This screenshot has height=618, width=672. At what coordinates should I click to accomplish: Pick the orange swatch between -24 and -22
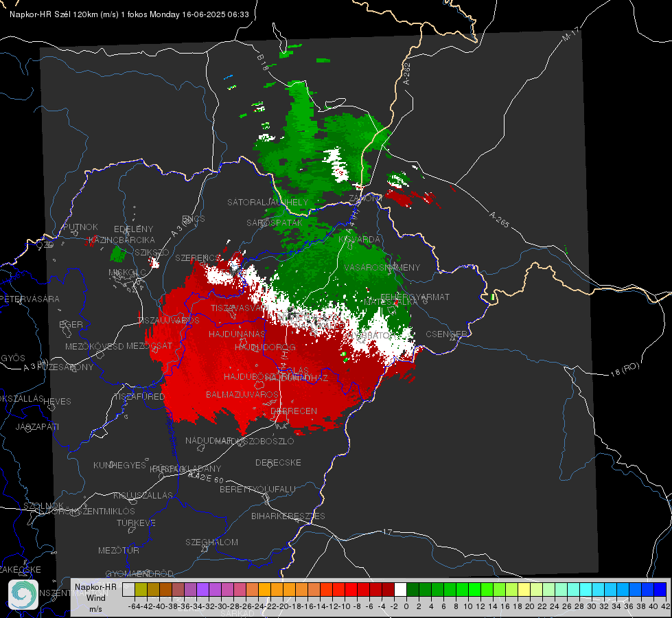tap(264, 589)
